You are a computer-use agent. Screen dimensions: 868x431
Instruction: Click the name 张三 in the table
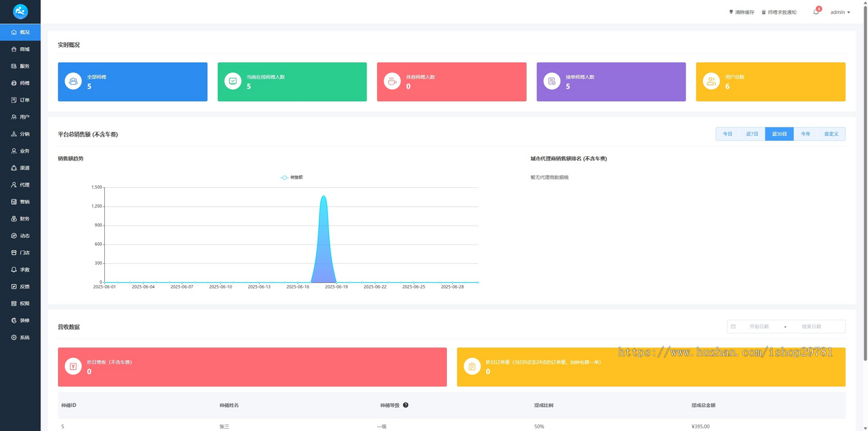[x=224, y=427]
